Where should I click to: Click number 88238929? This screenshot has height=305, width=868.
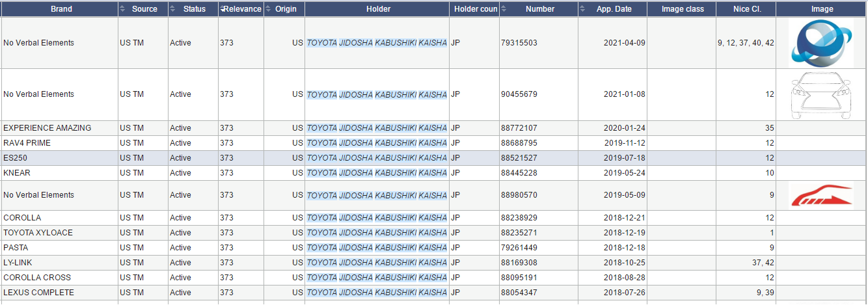click(x=519, y=218)
